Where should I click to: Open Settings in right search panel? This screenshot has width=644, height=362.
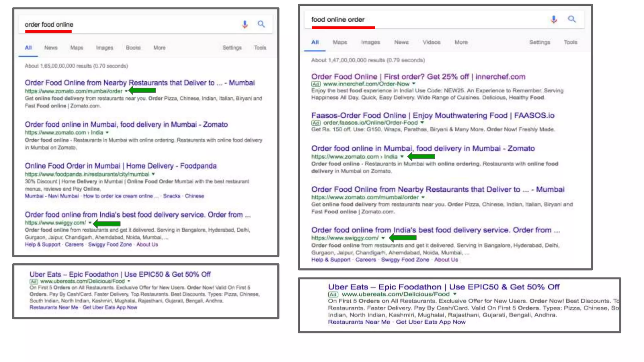(539, 42)
